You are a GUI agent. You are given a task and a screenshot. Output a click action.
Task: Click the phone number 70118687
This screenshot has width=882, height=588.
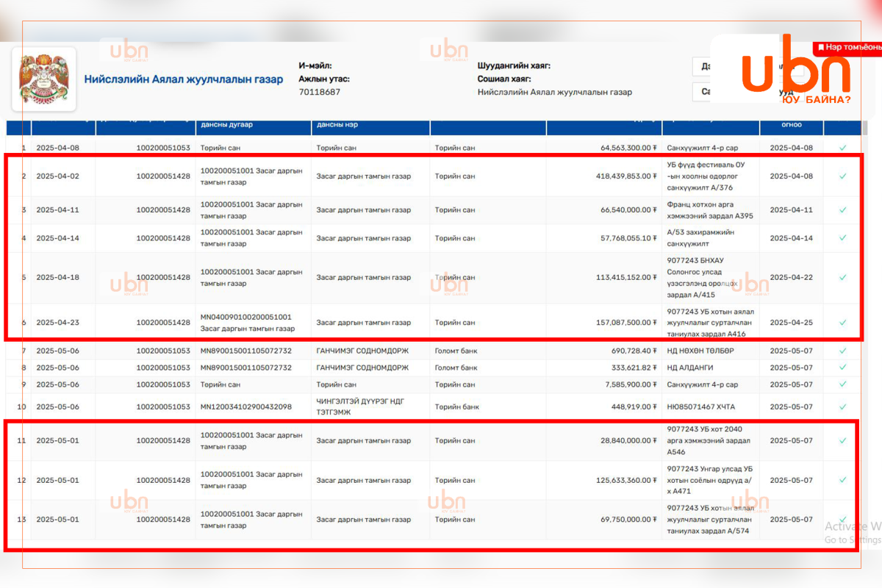[x=319, y=93]
